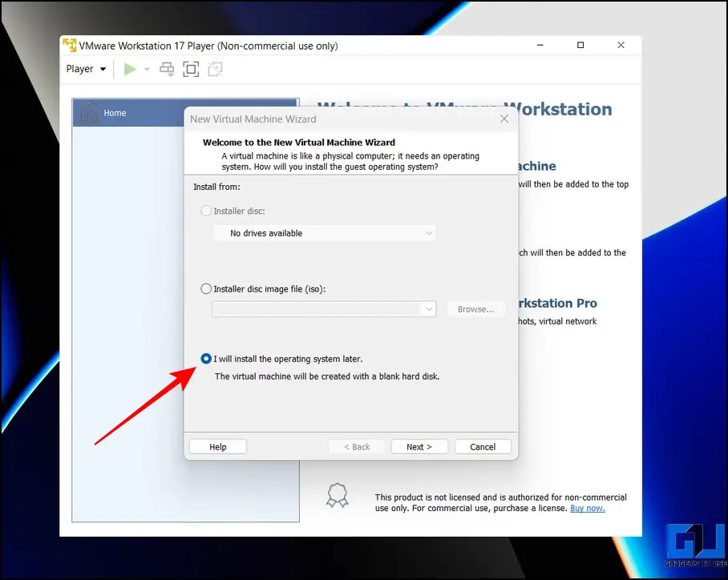Select the Home item in library list
The height and width of the screenshot is (580, 728).
184,113
